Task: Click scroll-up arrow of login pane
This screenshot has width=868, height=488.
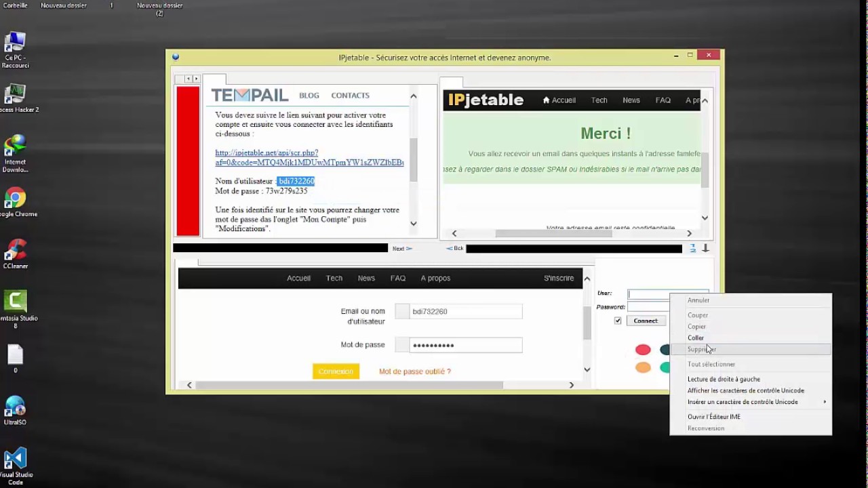Action: (x=587, y=279)
